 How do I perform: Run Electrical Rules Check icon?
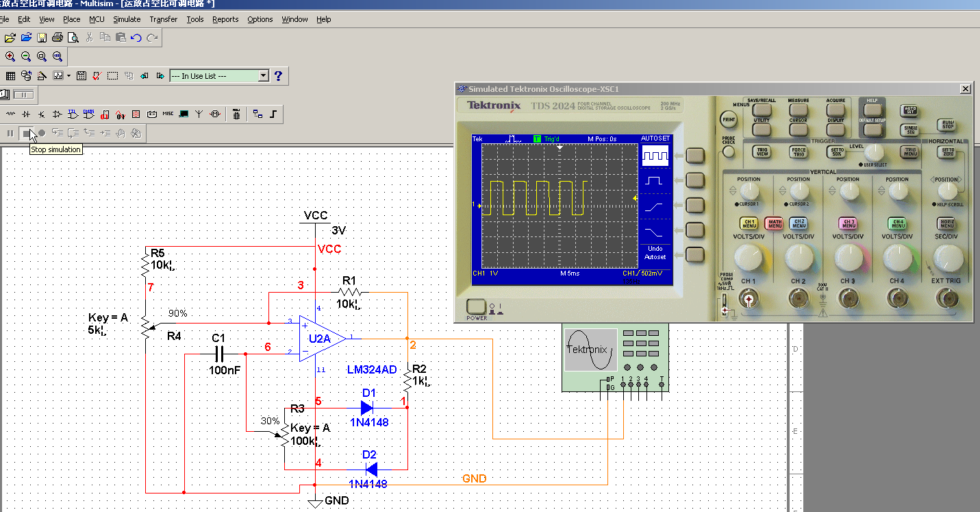click(97, 75)
